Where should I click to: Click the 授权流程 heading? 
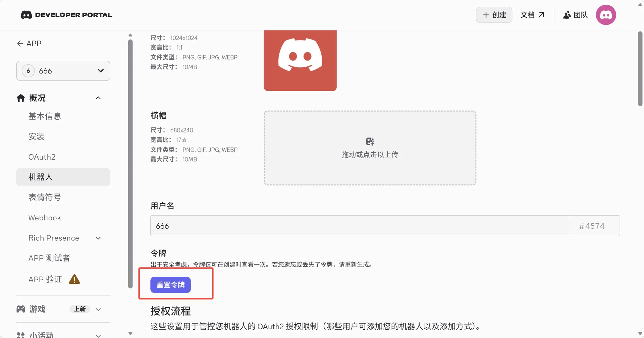[170, 311]
